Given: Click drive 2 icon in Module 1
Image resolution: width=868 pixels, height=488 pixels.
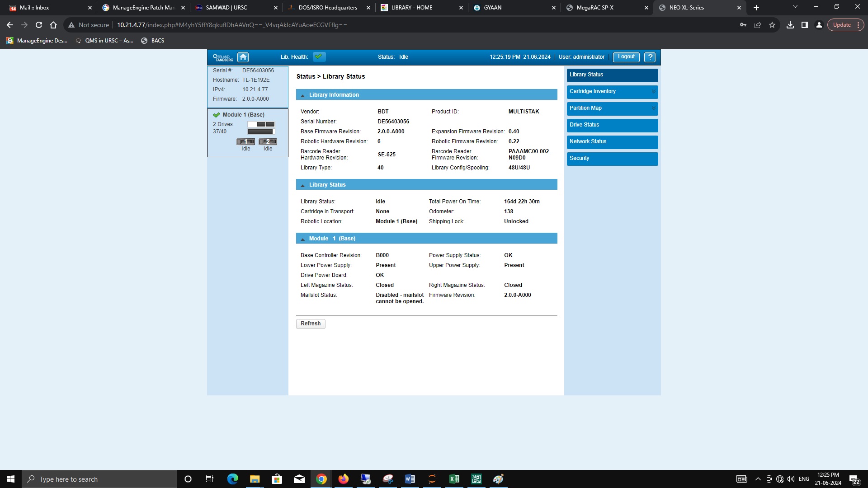Looking at the screenshot, I should tap(268, 142).
